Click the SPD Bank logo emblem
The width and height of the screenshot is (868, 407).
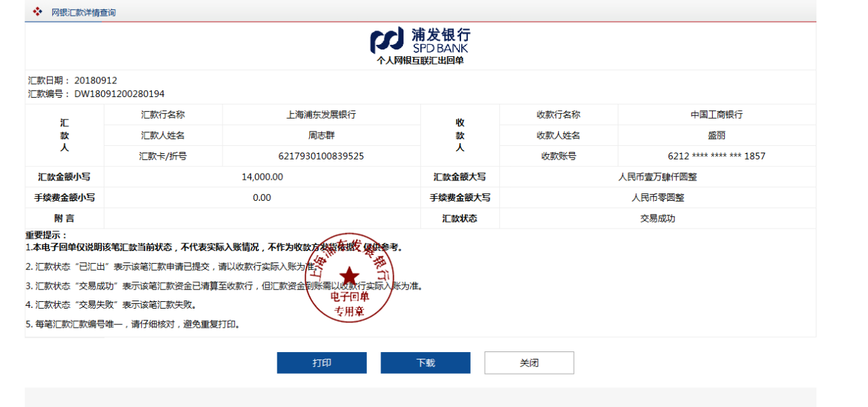pos(387,41)
